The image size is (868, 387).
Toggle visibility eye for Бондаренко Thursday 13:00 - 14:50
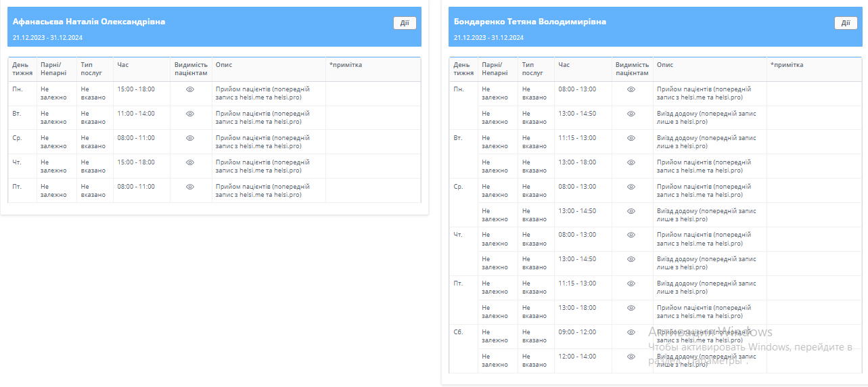point(631,259)
